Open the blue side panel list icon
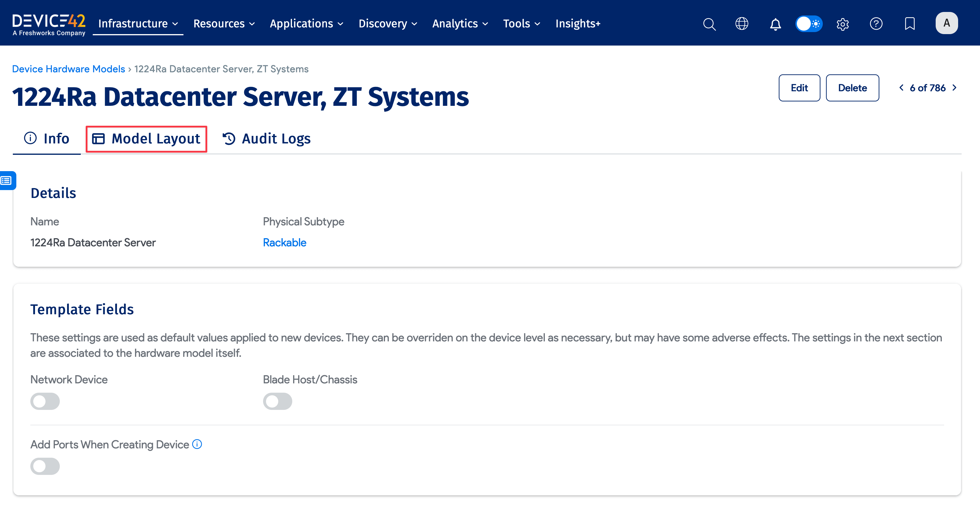Screen dimensions: 980x516 [7, 180]
